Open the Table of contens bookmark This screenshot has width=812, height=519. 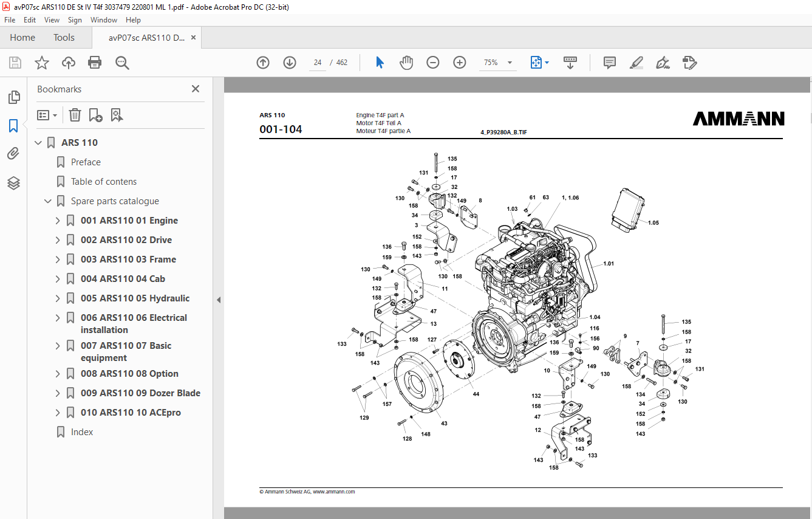pyautogui.click(x=104, y=182)
